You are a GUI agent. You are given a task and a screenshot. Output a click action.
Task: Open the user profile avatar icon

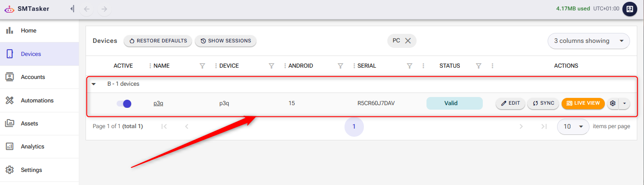click(x=630, y=9)
